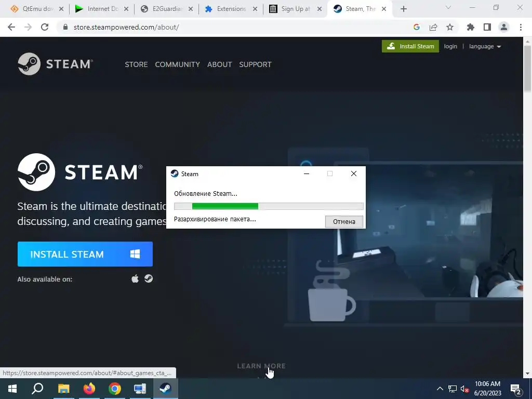Image resolution: width=532 pixels, height=399 pixels.
Task: Click the page vertical scrollbar
Action: (x=528, y=68)
